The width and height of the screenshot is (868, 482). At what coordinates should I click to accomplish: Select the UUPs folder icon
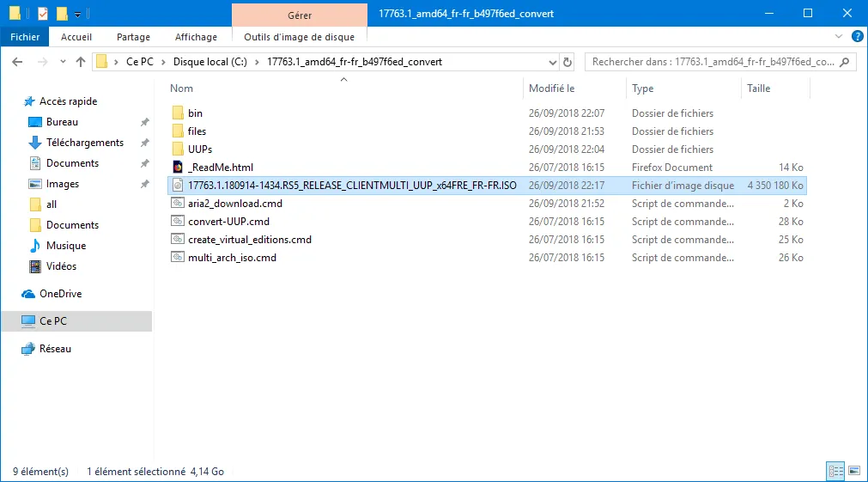[x=178, y=149]
